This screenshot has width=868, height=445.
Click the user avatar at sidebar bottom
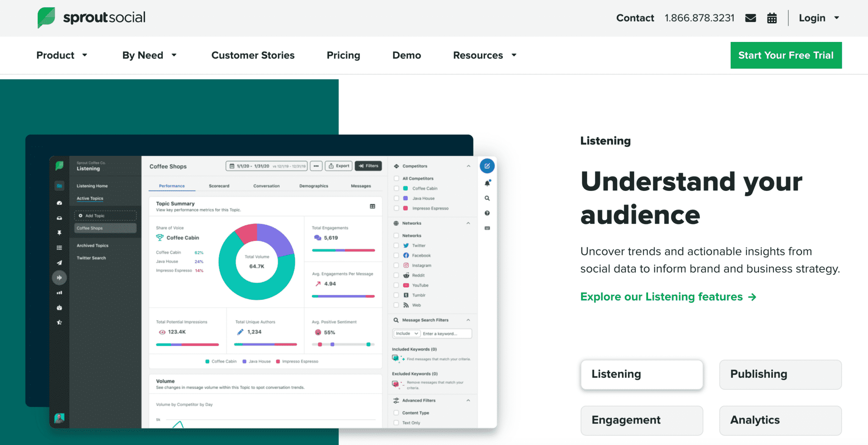(59, 418)
